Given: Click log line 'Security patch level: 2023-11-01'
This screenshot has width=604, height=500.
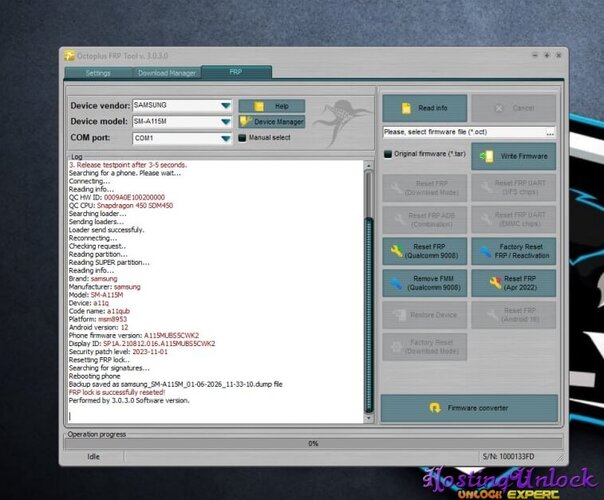Looking at the screenshot, I should click(x=118, y=352).
